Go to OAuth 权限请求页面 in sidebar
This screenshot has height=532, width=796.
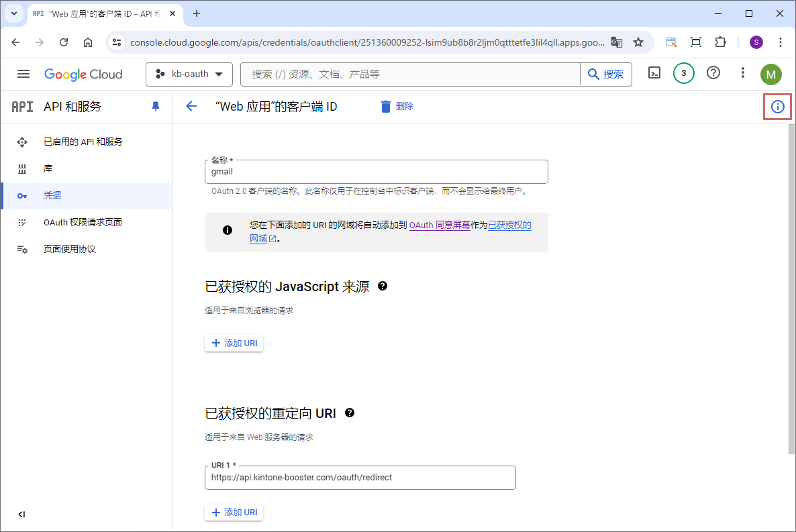(x=83, y=222)
